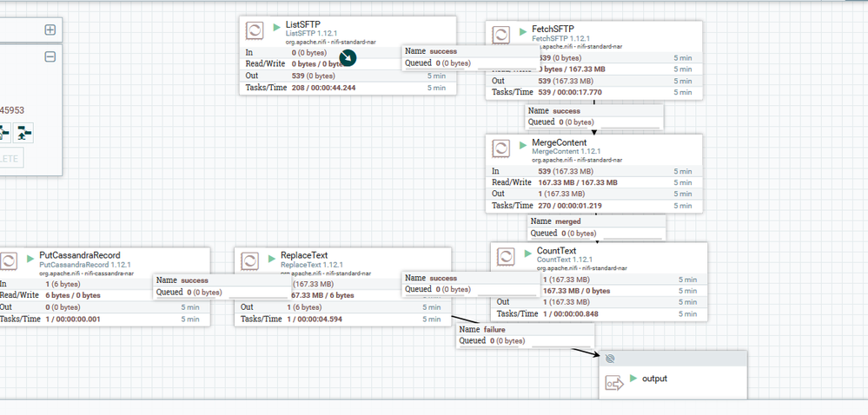Click the running status arrow of ReplaceText
This screenshot has height=415, width=868.
272,259
